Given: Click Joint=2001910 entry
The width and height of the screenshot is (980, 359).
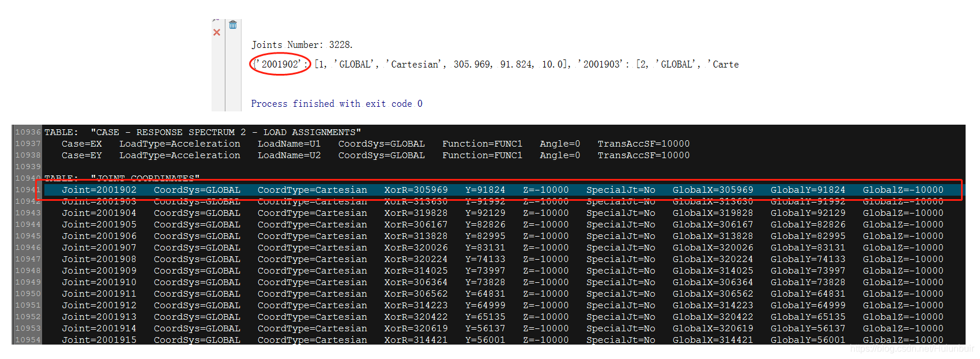Looking at the screenshot, I should [x=99, y=282].
